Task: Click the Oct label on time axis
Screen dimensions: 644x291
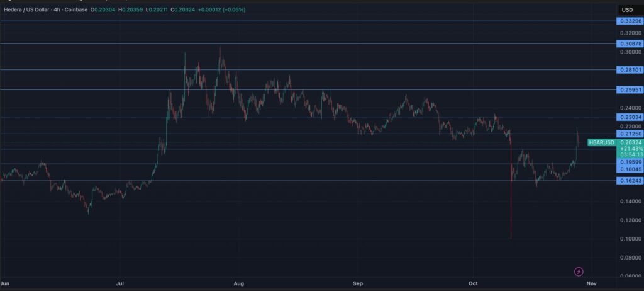Action: coord(472,284)
